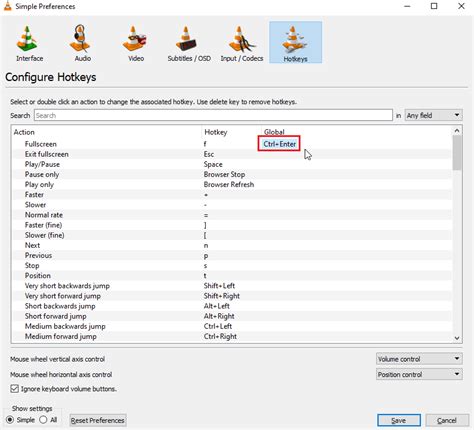Click the Cancel button

click(447, 420)
